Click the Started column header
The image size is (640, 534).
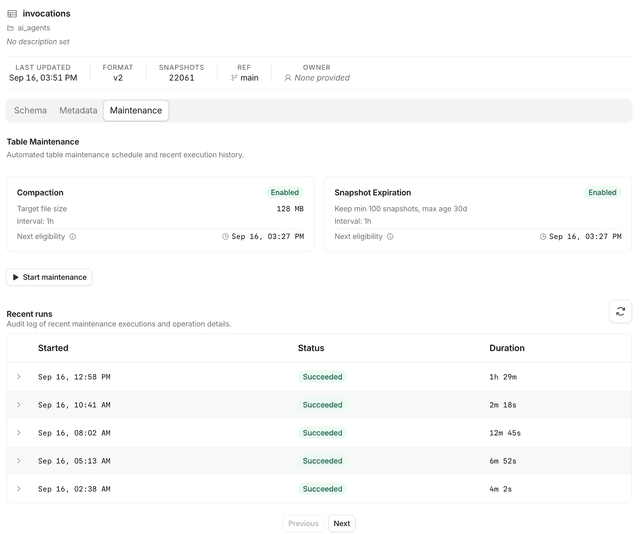pos(53,348)
